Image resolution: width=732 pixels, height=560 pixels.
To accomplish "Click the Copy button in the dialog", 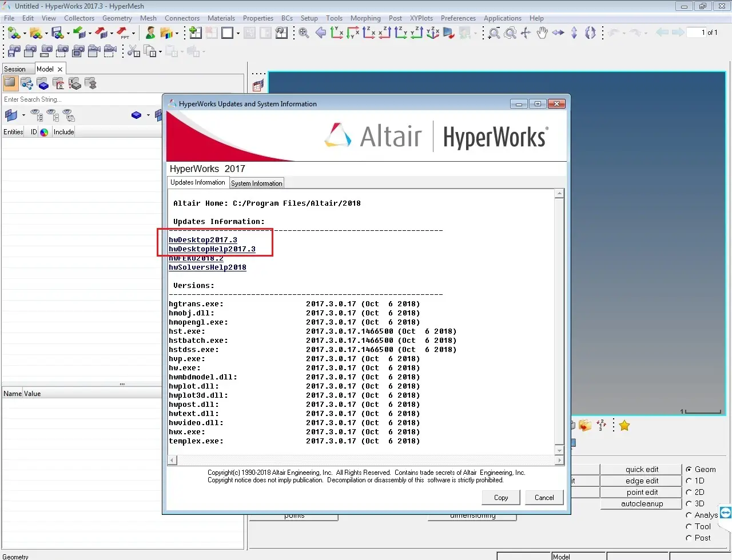I will pyautogui.click(x=501, y=498).
